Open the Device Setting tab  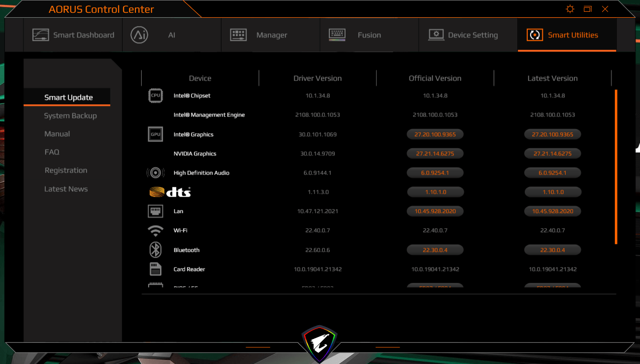tap(468, 35)
